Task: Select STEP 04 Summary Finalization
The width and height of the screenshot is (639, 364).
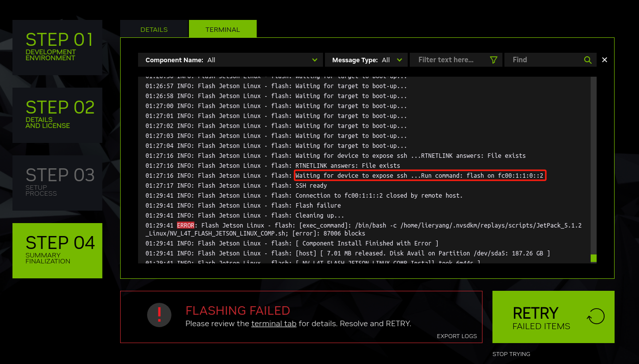Action: pos(57,250)
